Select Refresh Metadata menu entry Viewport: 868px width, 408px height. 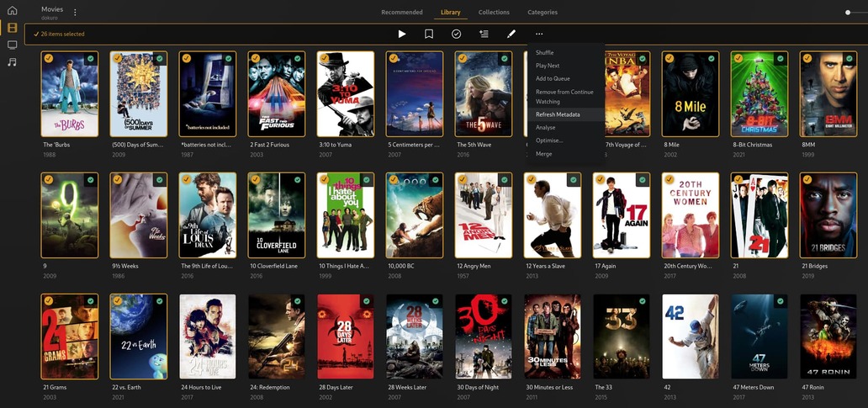[x=566, y=114]
